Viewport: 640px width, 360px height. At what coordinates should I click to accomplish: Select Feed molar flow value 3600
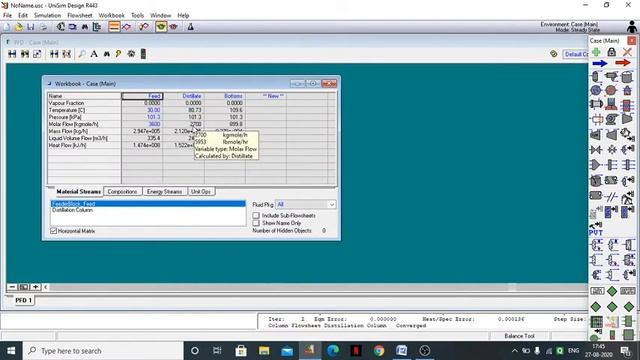coord(142,124)
